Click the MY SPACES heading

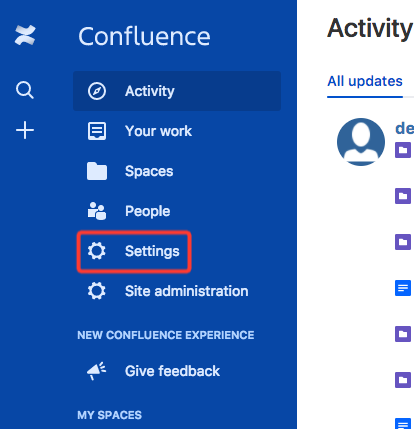point(109,415)
